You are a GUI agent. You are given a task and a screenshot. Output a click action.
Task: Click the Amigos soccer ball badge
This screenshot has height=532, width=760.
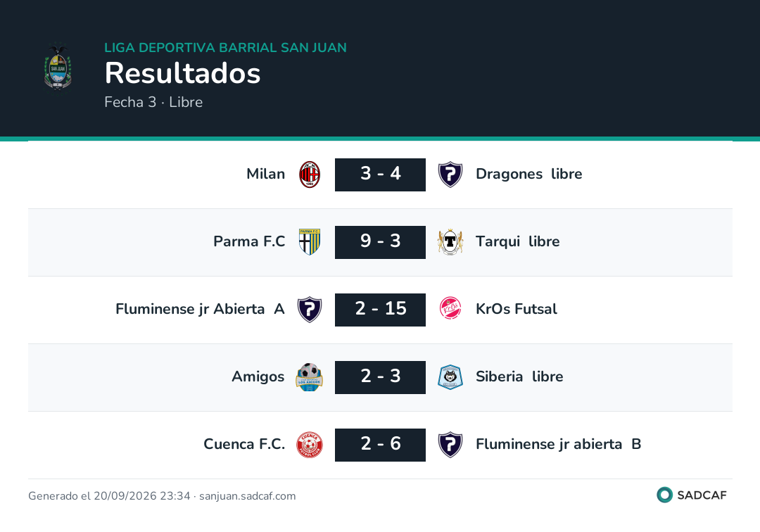tap(309, 377)
